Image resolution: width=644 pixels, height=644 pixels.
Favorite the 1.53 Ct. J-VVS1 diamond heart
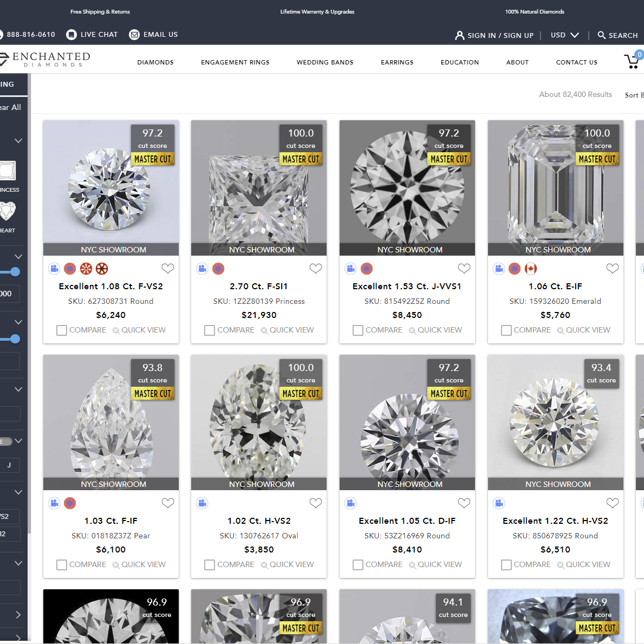coord(464,268)
